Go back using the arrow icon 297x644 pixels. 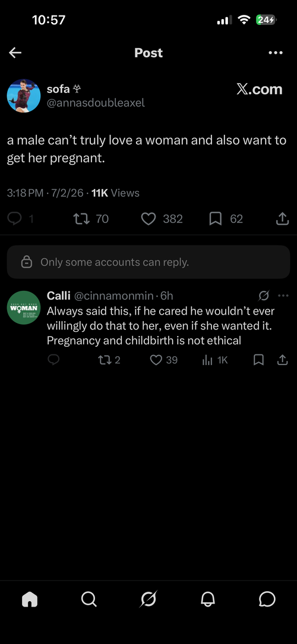[x=15, y=52]
